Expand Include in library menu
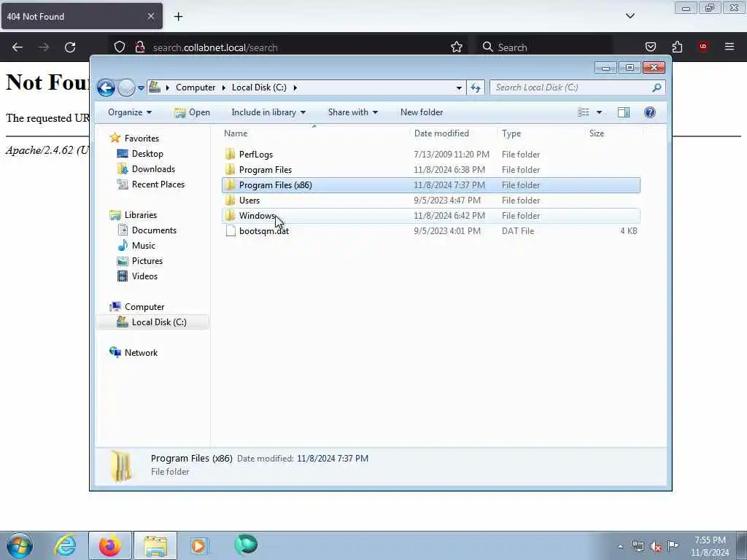Viewport: 747px width, 560px height. pyautogui.click(x=268, y=112)
